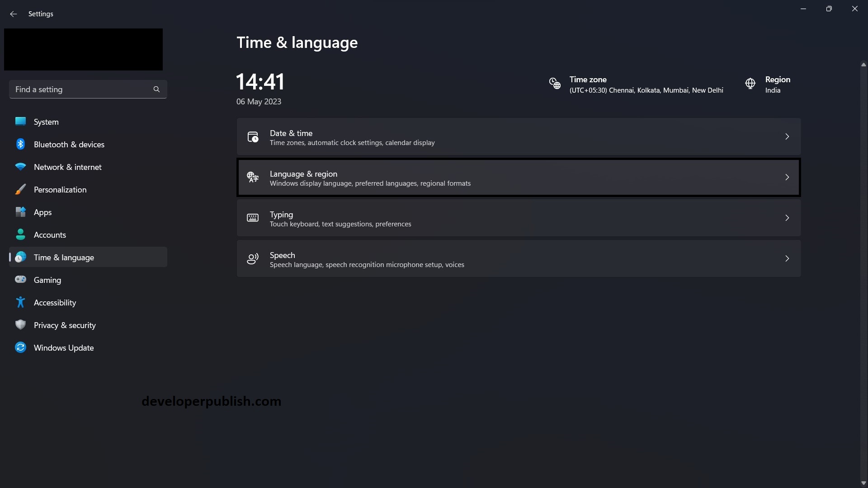Open Windows Update from the sidebar
Screen dimensions: 868x488
(63, 347)
